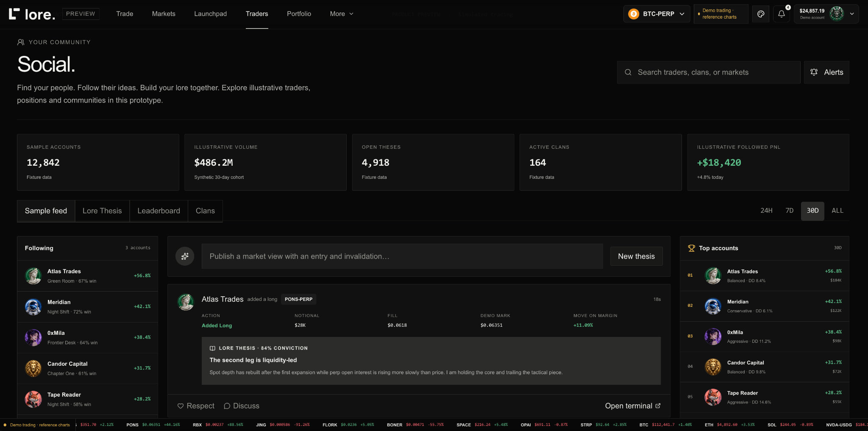Click the lore logo icon
The width and height of the screenshot is (868, 431).
(x=14, y=14)
